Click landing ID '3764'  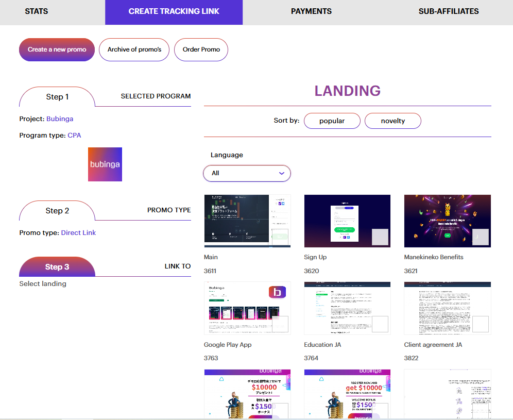click(x=311, y=358)
